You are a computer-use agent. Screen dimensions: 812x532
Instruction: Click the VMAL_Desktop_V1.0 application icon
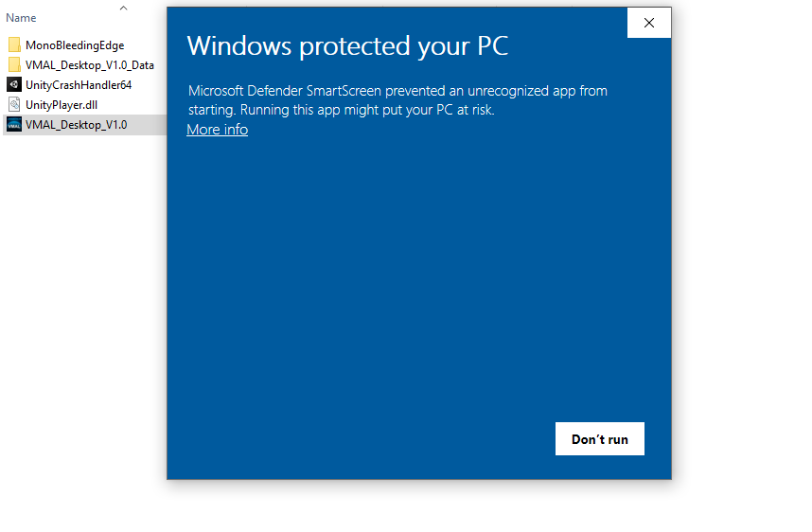coord(14,124)
